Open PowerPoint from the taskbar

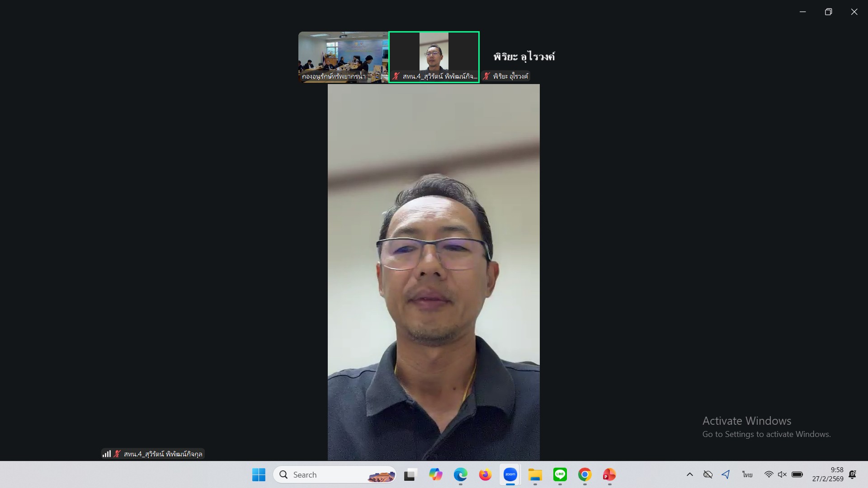pos(609,474)
